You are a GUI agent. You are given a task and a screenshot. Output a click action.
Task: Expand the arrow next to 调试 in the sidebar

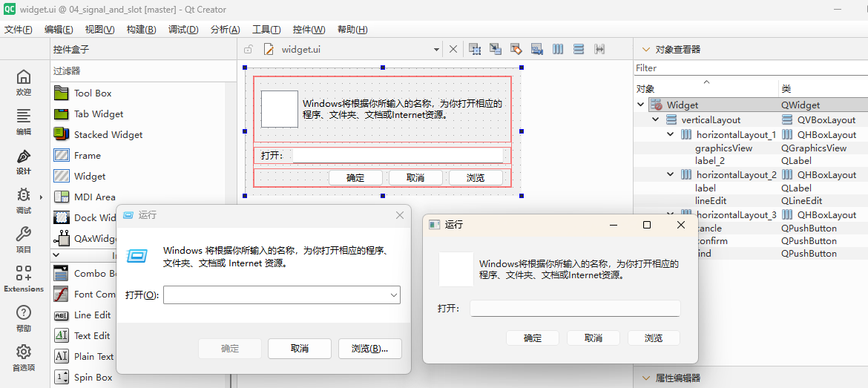[x=41, y=197]
